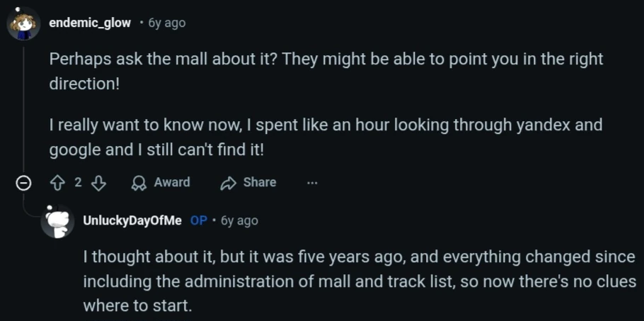This screenshot has height=321, width=644.
Task: Click the reply text starting 'I thought about it'
Action: (359, 281)
